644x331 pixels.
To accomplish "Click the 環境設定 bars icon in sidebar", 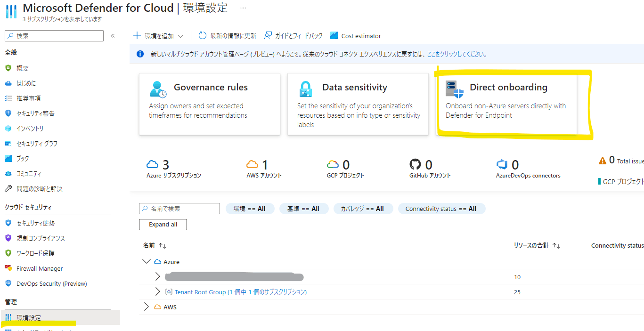I will (8, 318).
